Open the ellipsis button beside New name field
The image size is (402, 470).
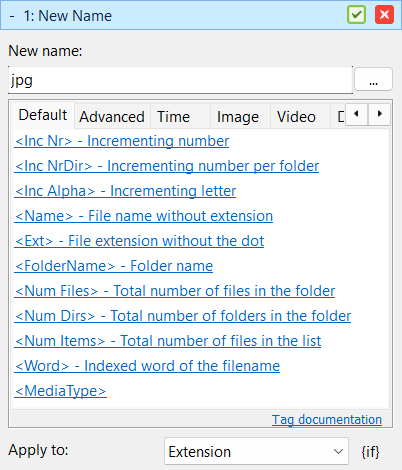[x=373, y=79]
